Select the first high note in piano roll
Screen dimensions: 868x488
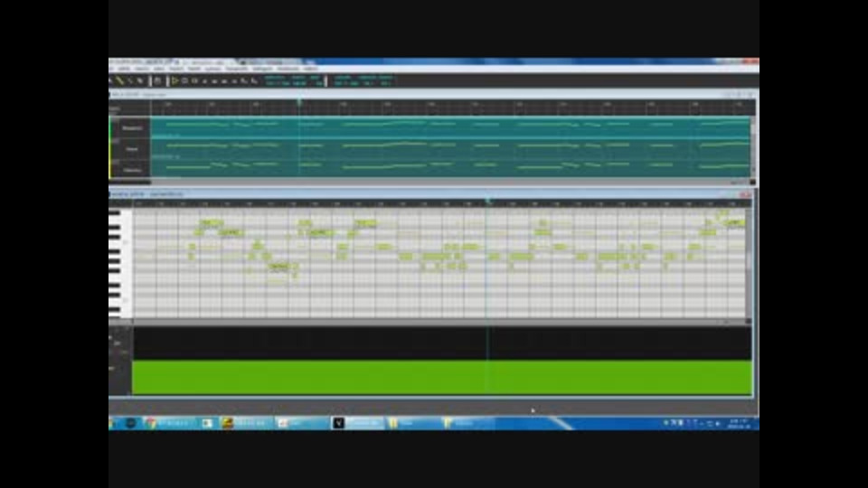211,223
